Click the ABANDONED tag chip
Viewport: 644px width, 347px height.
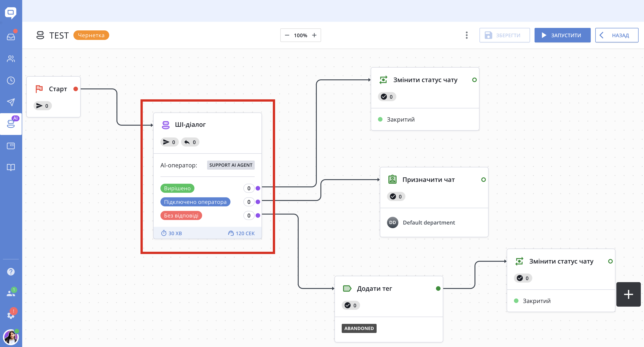[x=359, y=328]
